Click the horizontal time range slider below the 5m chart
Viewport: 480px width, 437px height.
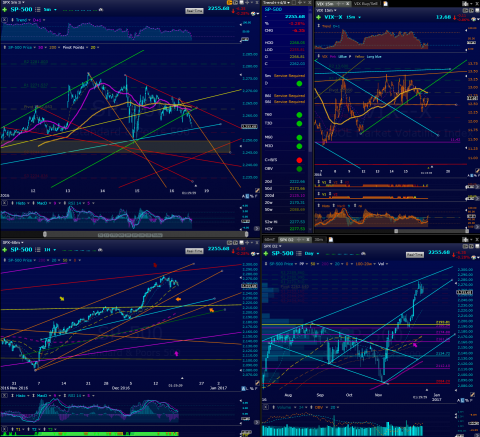(x=145, y=234)
